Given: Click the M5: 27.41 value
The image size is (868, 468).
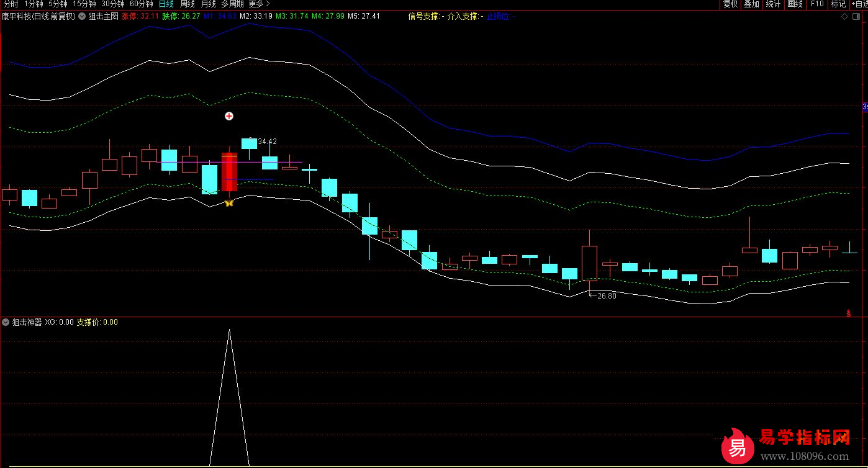Looking at the screenshot, I should tap(364, 16).
